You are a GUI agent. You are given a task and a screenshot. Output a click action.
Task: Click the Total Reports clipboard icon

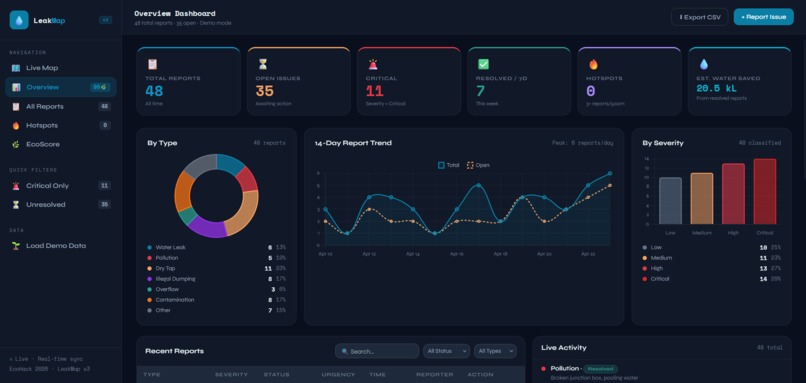152,64
